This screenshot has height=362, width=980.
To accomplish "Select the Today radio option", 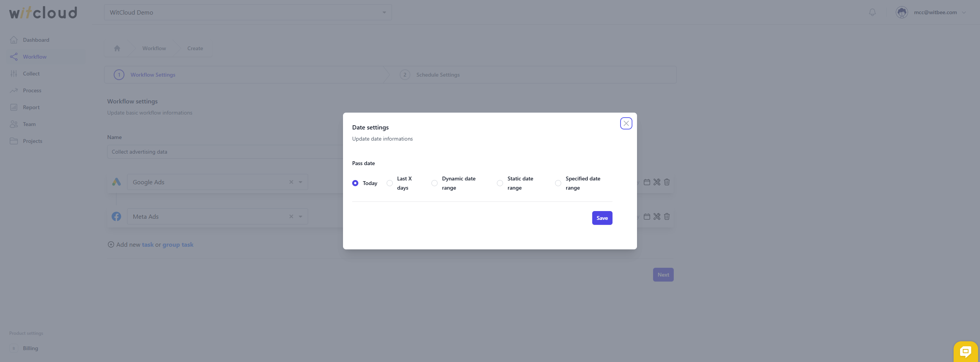I will point(355,183).
